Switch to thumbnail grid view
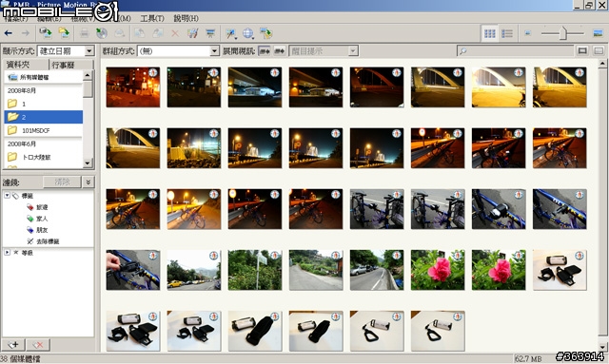The height and width of the screenshot is (364, 609). coord(489,33)
